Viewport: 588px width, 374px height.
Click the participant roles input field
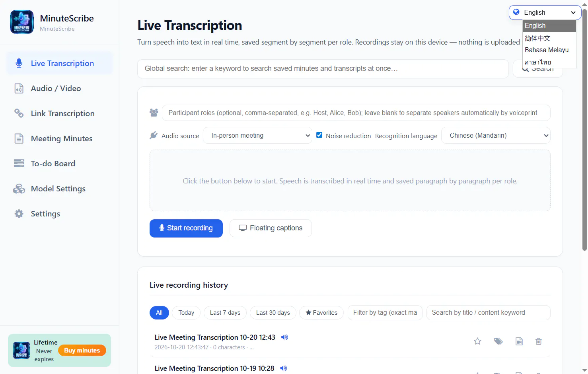point(356,113)
